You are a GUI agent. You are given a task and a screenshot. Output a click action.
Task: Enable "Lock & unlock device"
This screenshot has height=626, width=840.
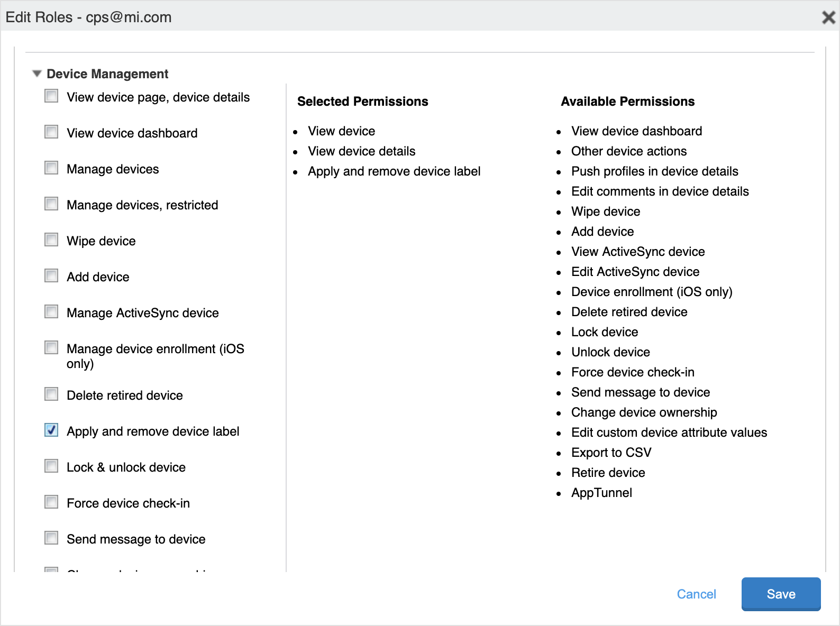pyautogui.click(x=51, y=466)
